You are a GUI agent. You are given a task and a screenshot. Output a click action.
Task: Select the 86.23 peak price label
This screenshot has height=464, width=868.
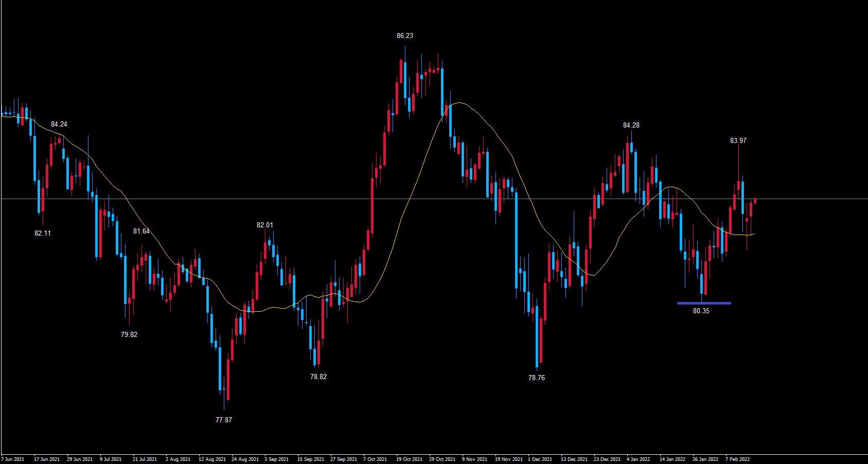click(404, 35)
